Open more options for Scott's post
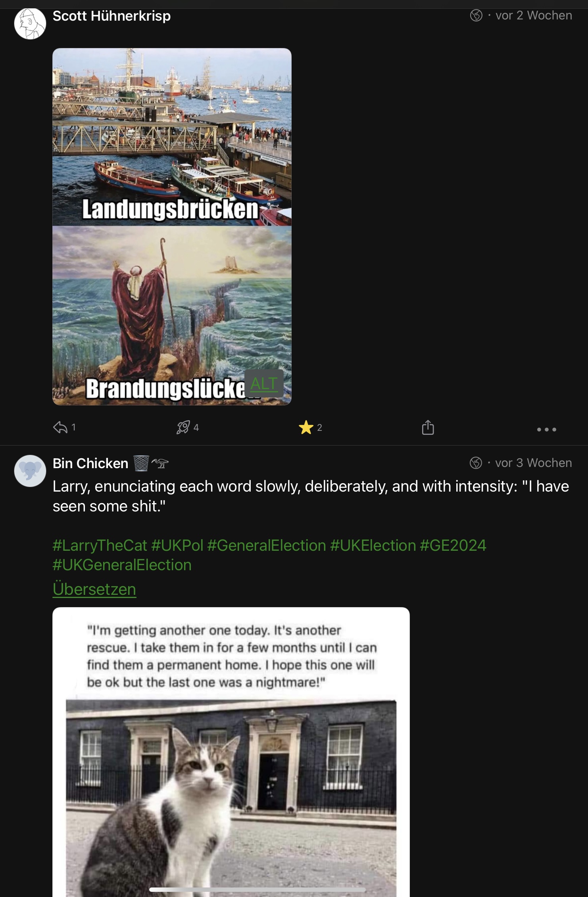 tap(546, 429)
